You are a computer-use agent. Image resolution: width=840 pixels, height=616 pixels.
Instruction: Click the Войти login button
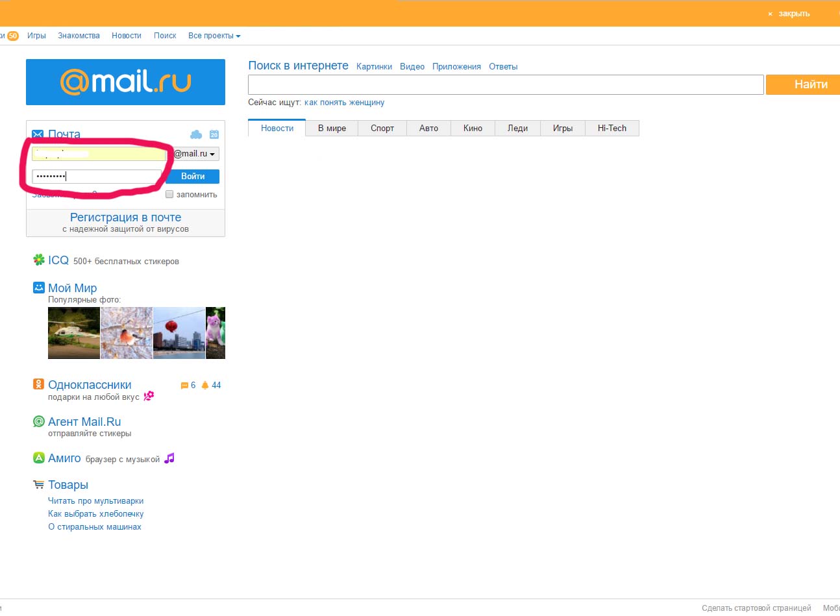pyautogui.click(x=193, y=176)
